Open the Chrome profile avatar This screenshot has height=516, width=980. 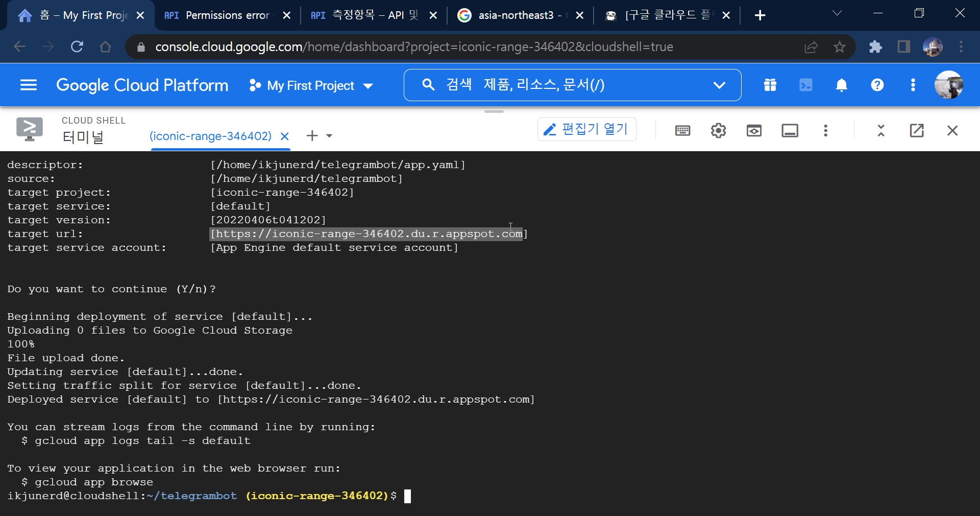[x=933, y=47]
